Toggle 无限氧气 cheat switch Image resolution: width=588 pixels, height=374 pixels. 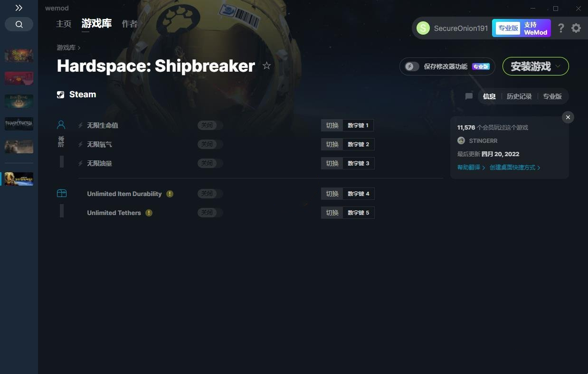(210, 144)
